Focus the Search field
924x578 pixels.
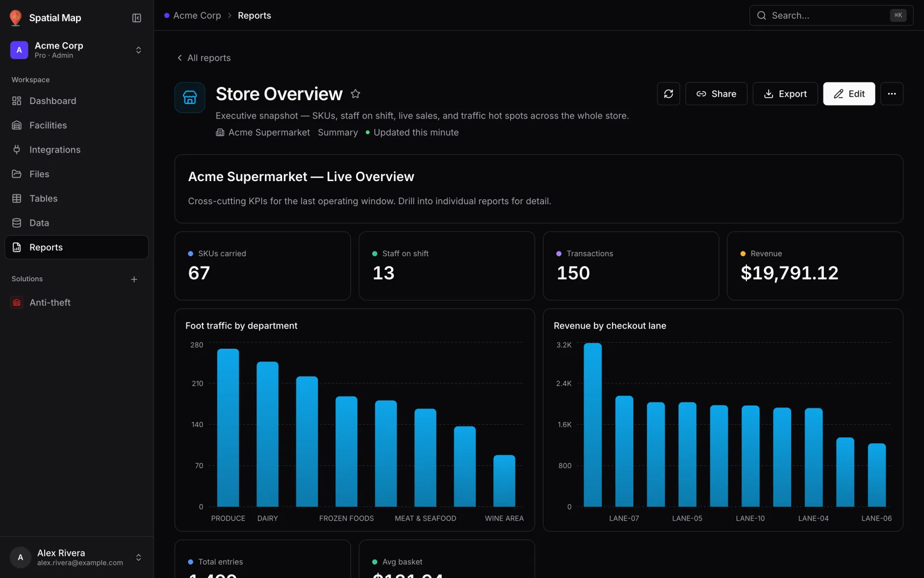[831, 15]
